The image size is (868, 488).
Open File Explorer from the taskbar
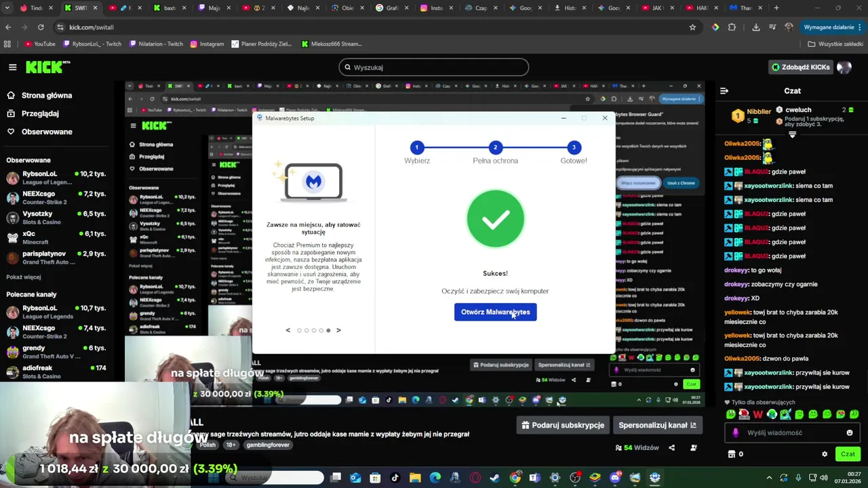[x=415, y=478]
